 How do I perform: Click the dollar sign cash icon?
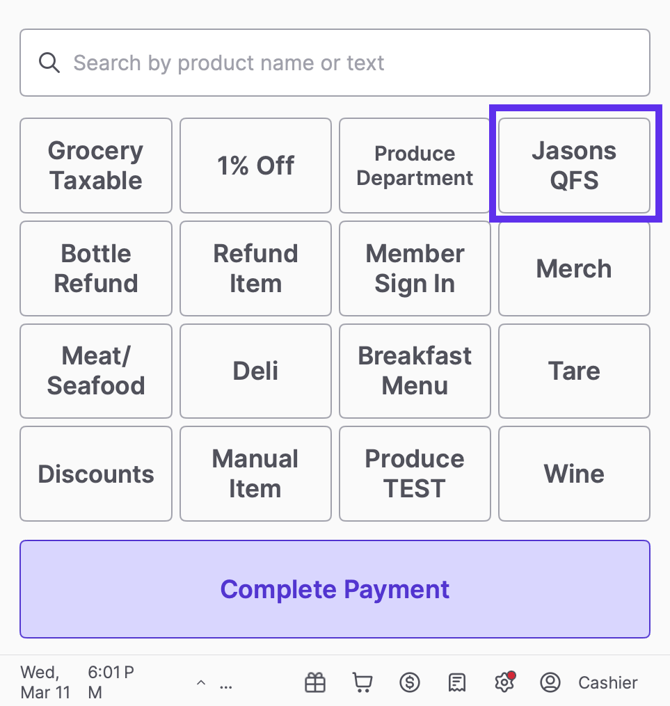point(409,683)
